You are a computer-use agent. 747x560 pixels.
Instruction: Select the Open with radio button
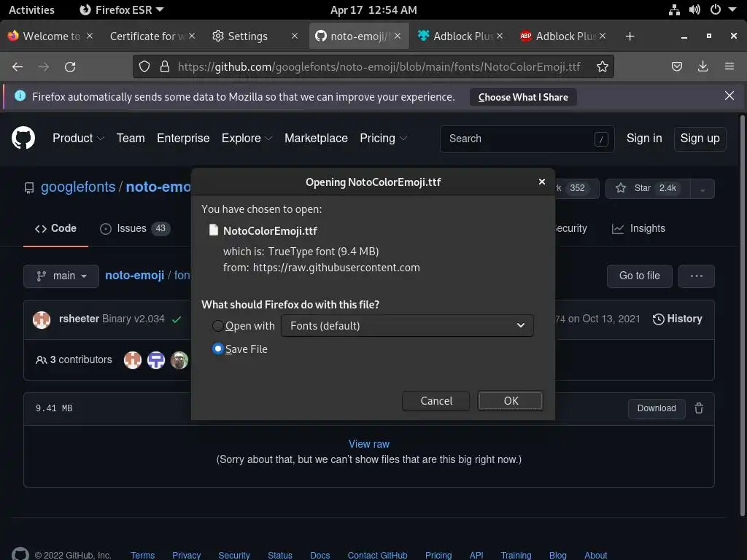217,326
